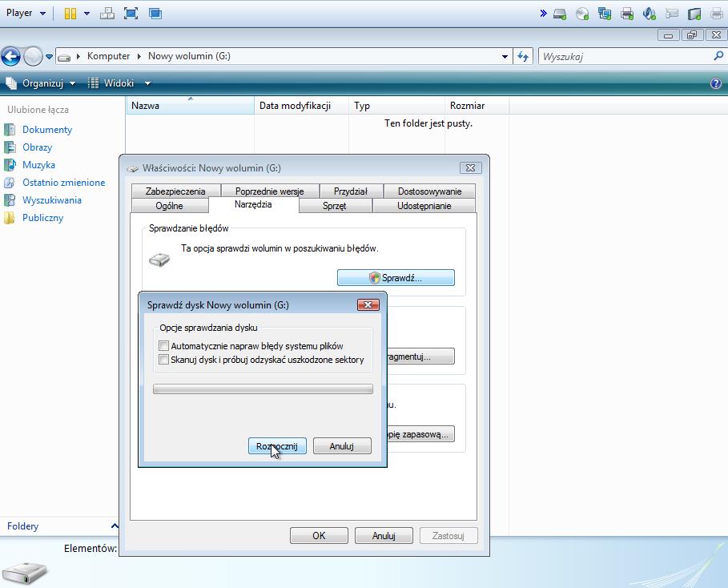Click OK in the Właściwości dialog
This screenshot has height=588, width=728.
click(x=319, y=535)
